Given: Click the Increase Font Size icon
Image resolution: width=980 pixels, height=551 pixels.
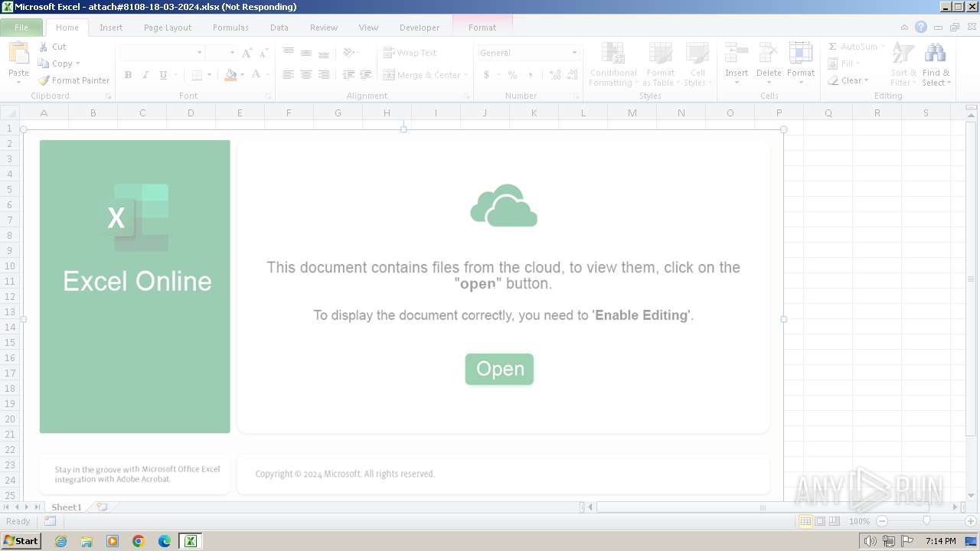Looking at the screenshot, I should 247,53.
